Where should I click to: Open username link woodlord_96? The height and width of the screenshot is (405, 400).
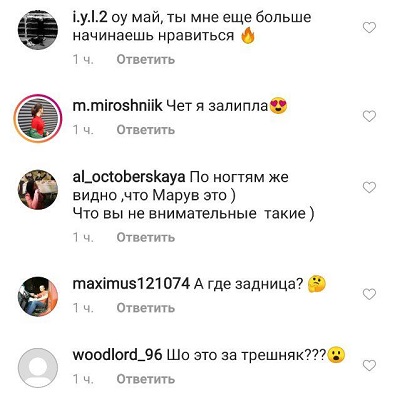pyautogui.click(x=117, y=355)
